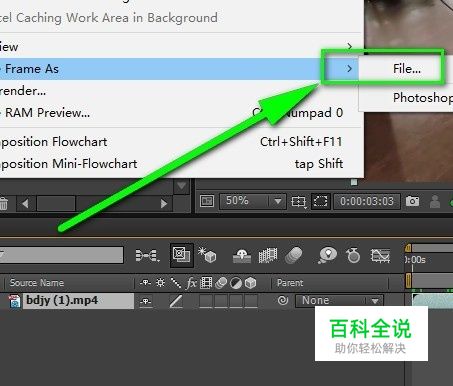
Task: Click the time navigator start handle
Action: (408, 280)
